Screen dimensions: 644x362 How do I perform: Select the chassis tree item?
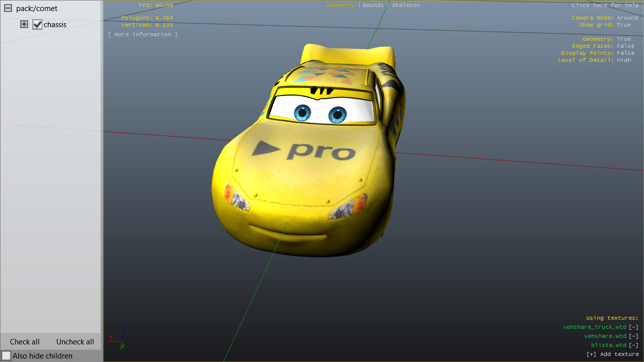tap(55, 24)
